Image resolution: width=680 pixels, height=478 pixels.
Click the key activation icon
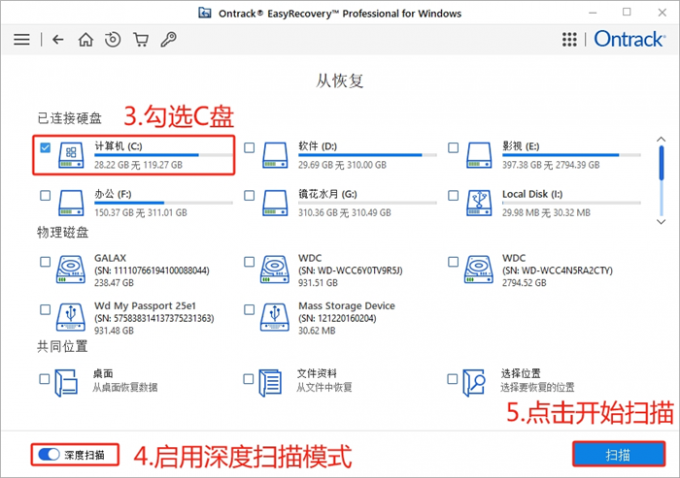point(169,40)
